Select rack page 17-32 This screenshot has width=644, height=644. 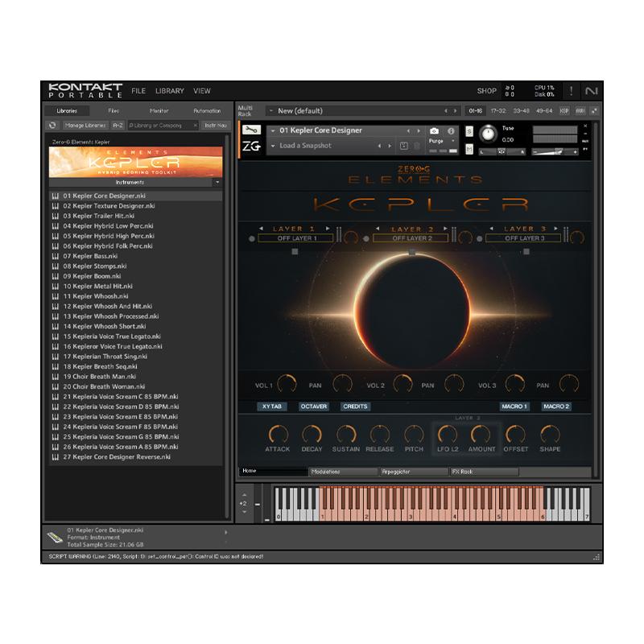[498, 111]
